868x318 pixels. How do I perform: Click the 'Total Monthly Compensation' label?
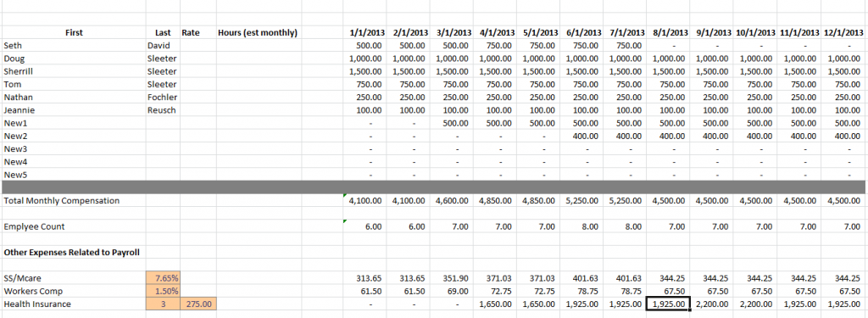(x=61, y=200)
